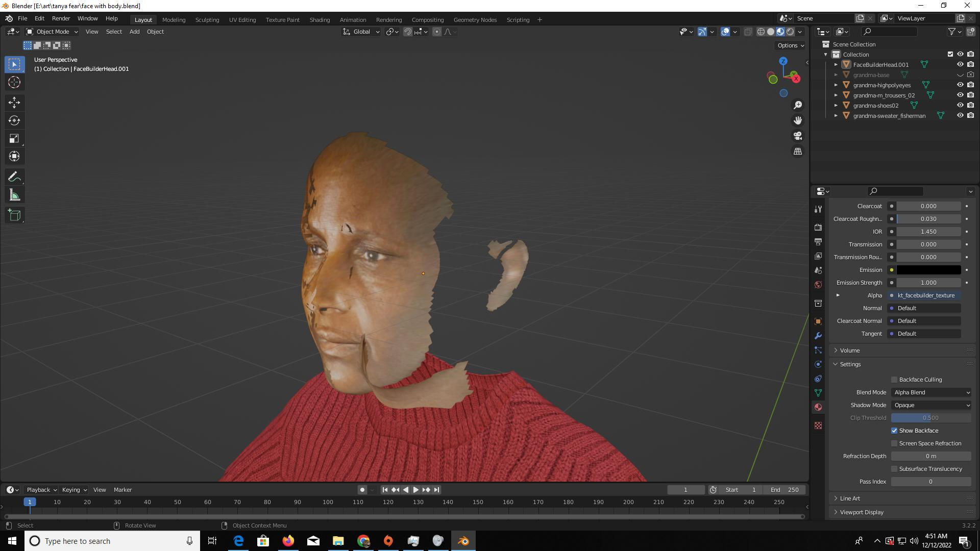This screenshot has height=551, width=980.
Task: Switch perspective/orthographic grid icon
Action: point(798,152)
